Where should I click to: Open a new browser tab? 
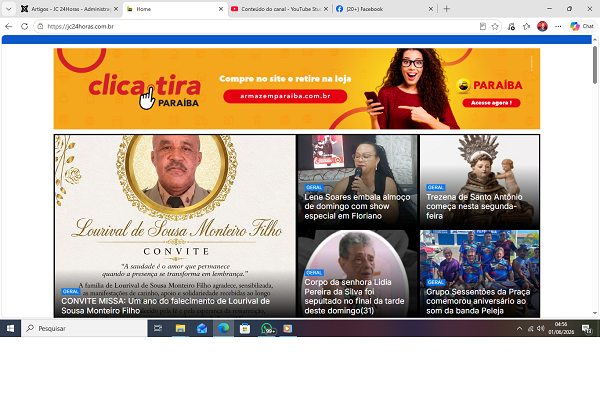(x=446, y=9)
